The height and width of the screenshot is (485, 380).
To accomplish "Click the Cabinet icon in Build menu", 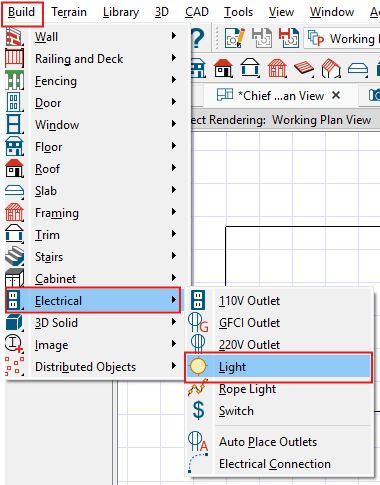I will click(x=15, y=278).
